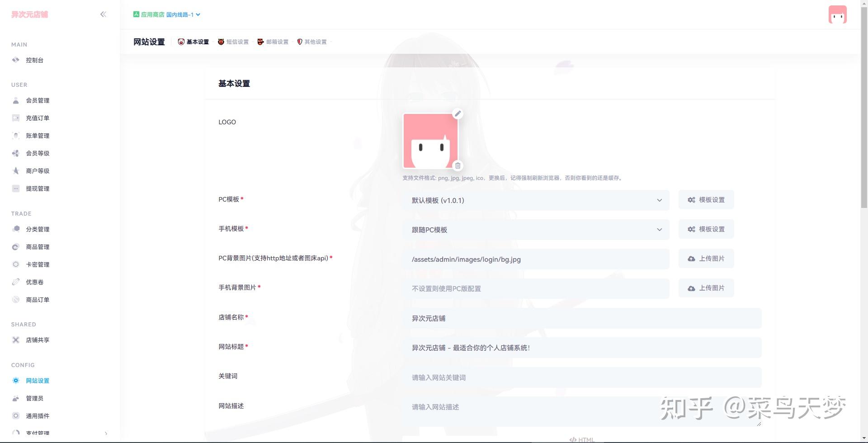Click the 商品管理 sidebar icon
Screen dimensions: 868x443
[x=16, y=247]
